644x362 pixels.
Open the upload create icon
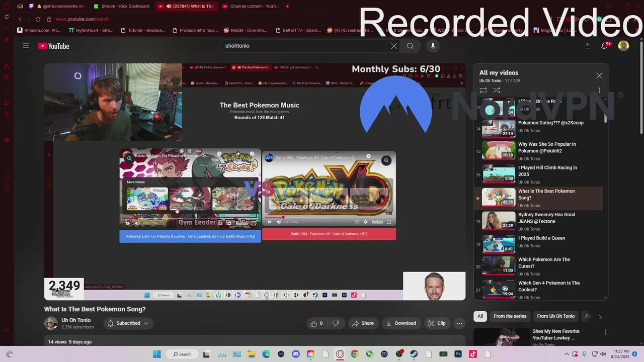[x=588, y=46]
